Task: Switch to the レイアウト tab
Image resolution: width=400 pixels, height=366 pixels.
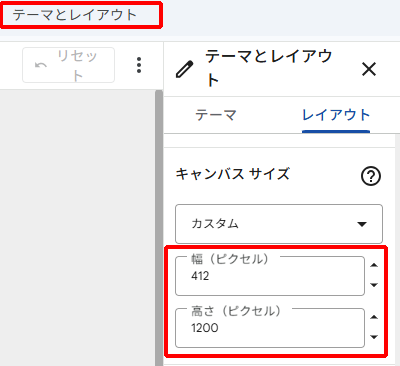Action: click(336, 115)
